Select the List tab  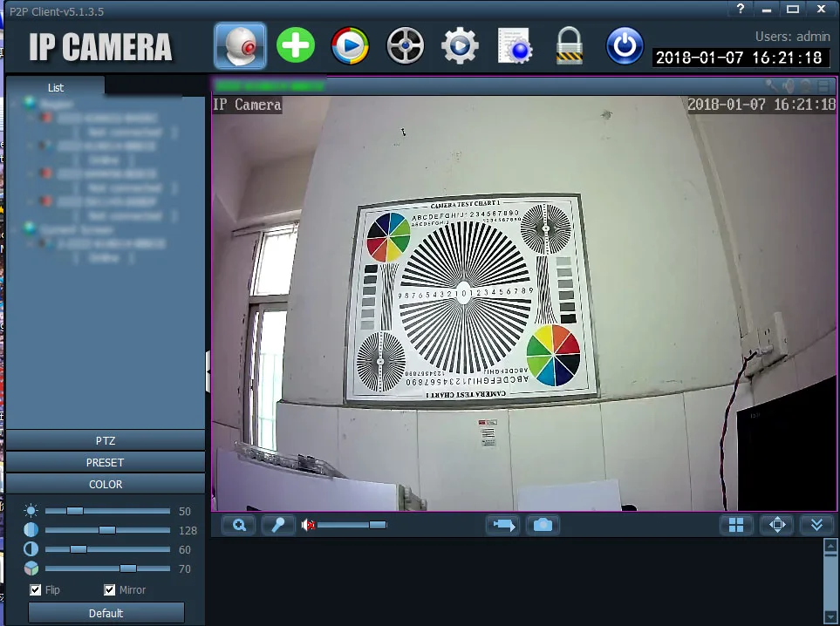pyautogui.click(x=56, y=87)
